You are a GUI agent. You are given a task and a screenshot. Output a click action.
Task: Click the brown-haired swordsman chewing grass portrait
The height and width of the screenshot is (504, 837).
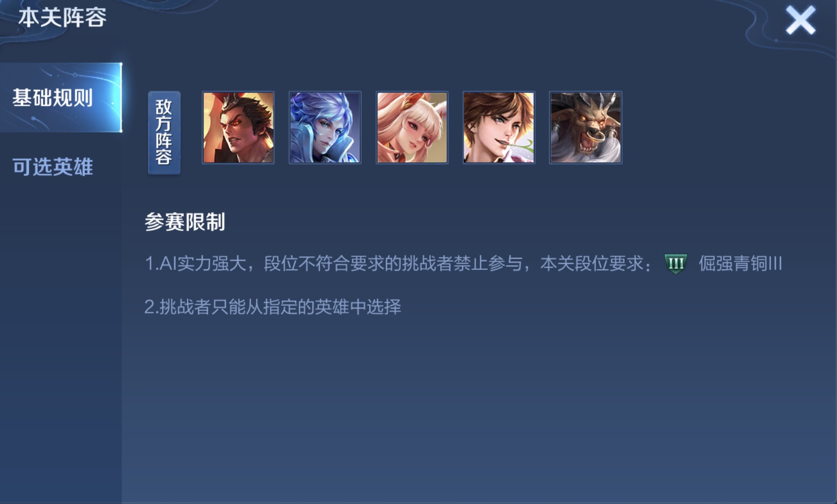pos(499,127)
